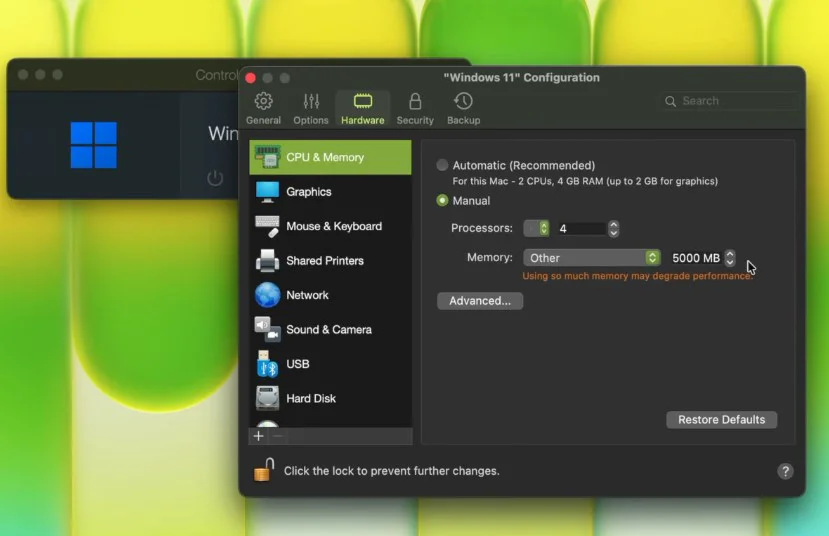The height and width of the screenshot is (536, 829).
Task: Expand the Memory dropdown showing Other
Action: click(x=591, y=258)
